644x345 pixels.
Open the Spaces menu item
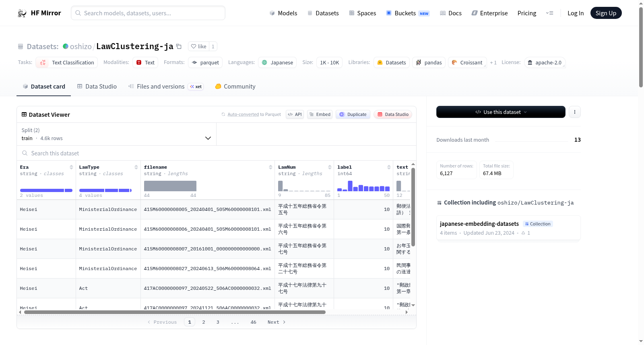tap(362, 13)
